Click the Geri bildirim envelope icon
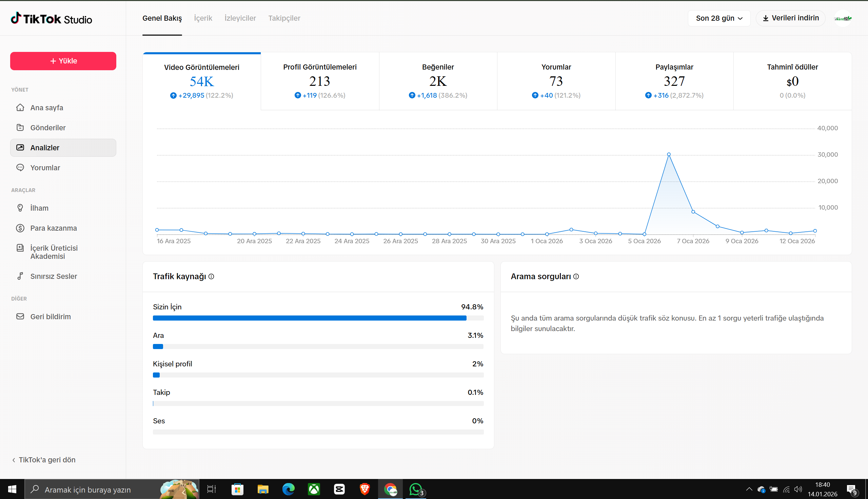Image resolution: width=868 pixels, height=499 pixels. 20,317
